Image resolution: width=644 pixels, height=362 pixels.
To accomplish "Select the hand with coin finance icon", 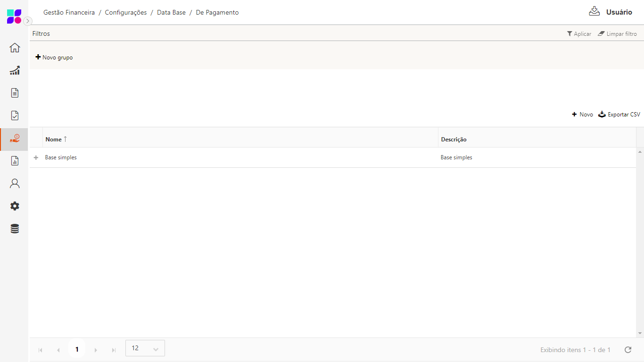I will tap(15, 139).
